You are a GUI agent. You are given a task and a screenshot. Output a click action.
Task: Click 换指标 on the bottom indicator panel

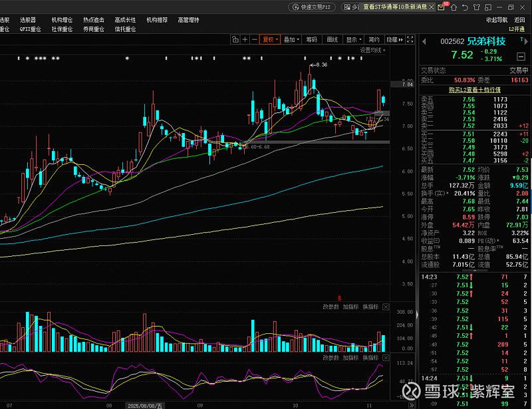pos(370,358)
